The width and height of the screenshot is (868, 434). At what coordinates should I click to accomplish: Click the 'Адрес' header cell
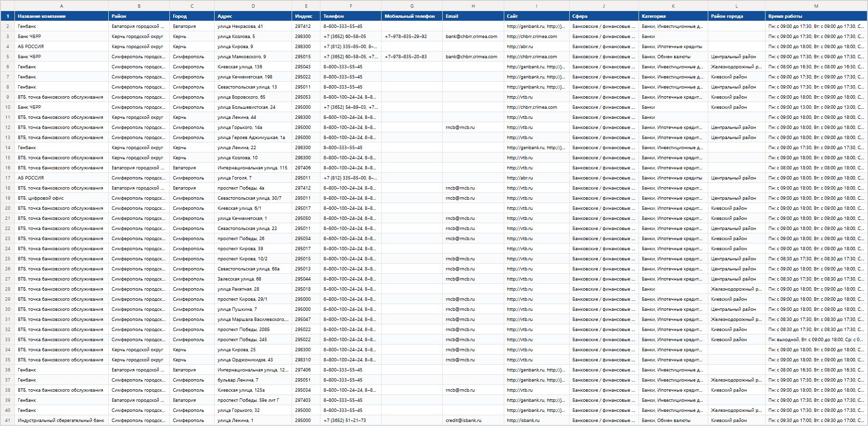(253, 16)
